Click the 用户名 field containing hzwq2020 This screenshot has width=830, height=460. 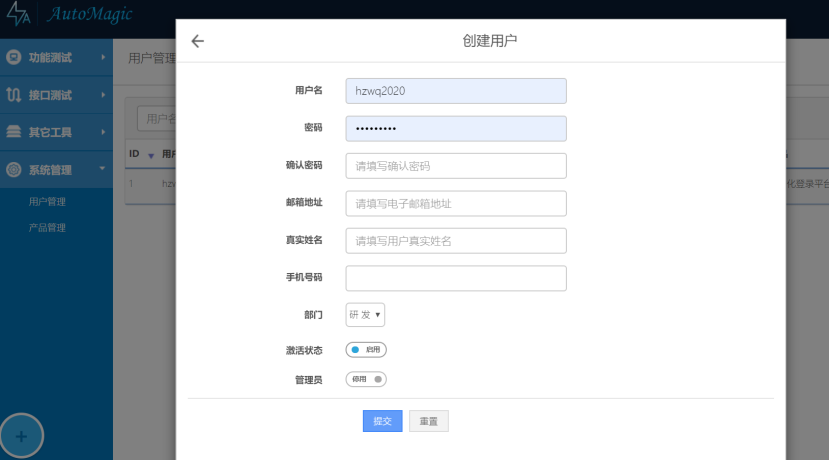456,91
